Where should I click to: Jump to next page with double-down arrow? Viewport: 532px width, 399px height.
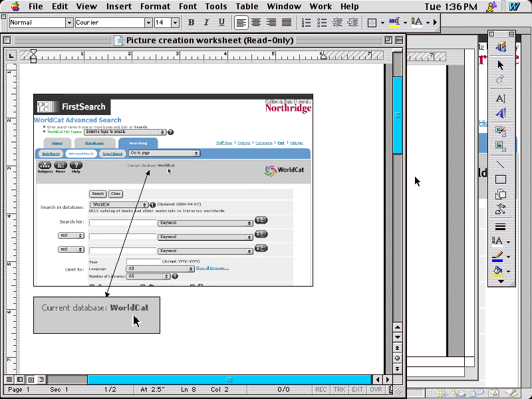click(397, 369)
